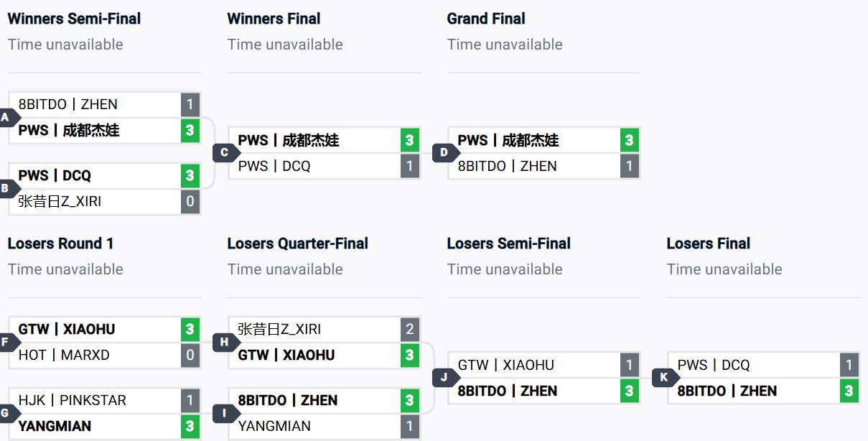Click the match H badge icon
The width and height of the screenshot is (868, 441).
[x=225, y=342]
